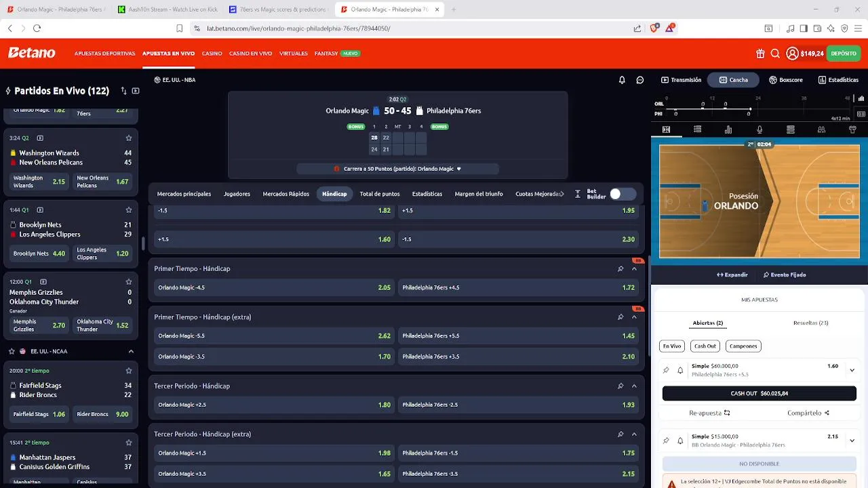Switch to the Resueltas (23) bets tab
Viewport: 868px width, 488px height.
[810, 323]
